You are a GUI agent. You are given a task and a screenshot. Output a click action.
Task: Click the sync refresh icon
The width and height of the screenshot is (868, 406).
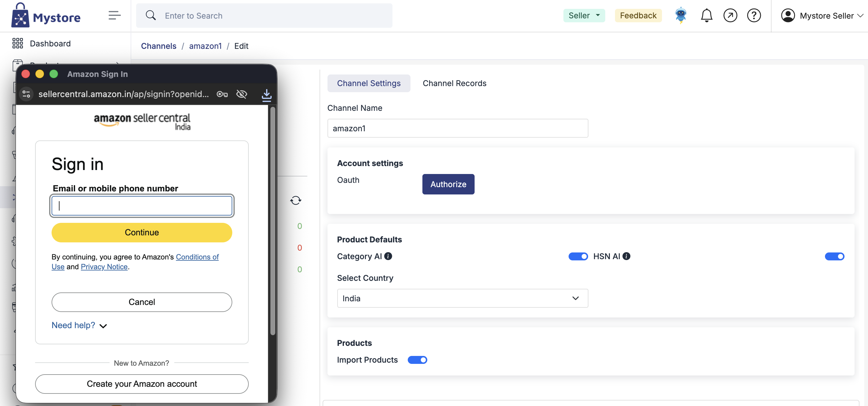pos(295,201)
